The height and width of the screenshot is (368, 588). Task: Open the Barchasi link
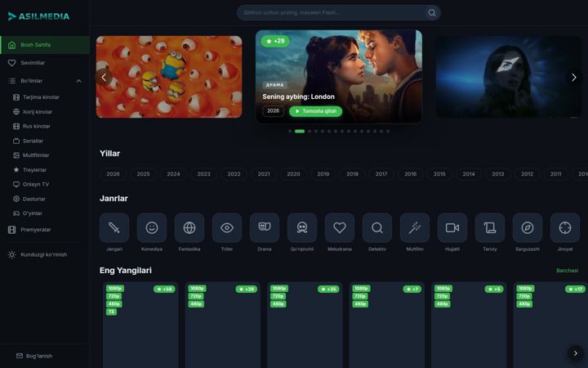click(567, 271)
